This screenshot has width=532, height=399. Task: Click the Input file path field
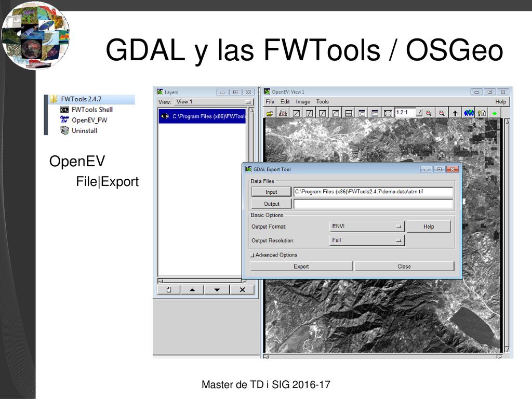point(373,192)
